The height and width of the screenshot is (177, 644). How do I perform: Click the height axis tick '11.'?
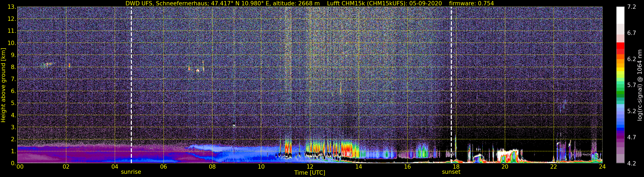tap(12, 31)
